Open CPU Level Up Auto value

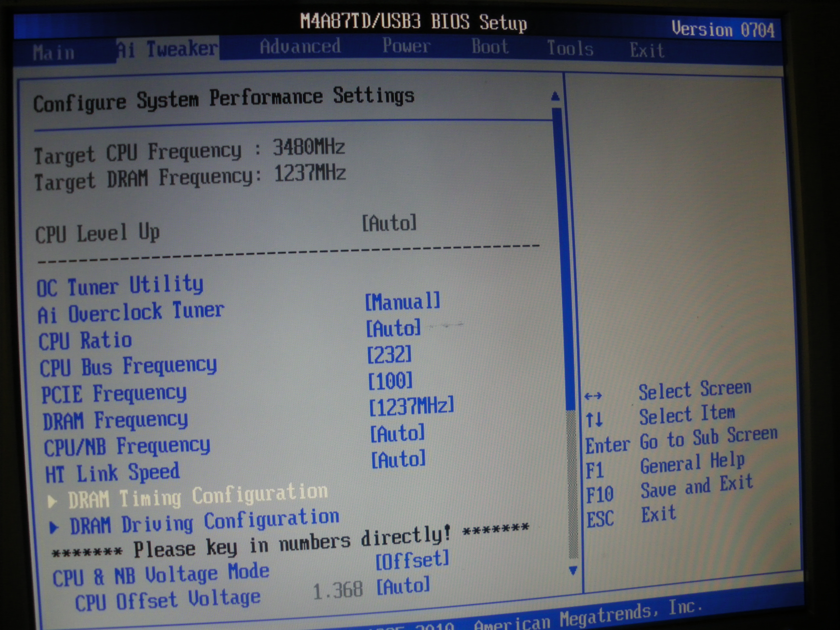pos(389,223)
